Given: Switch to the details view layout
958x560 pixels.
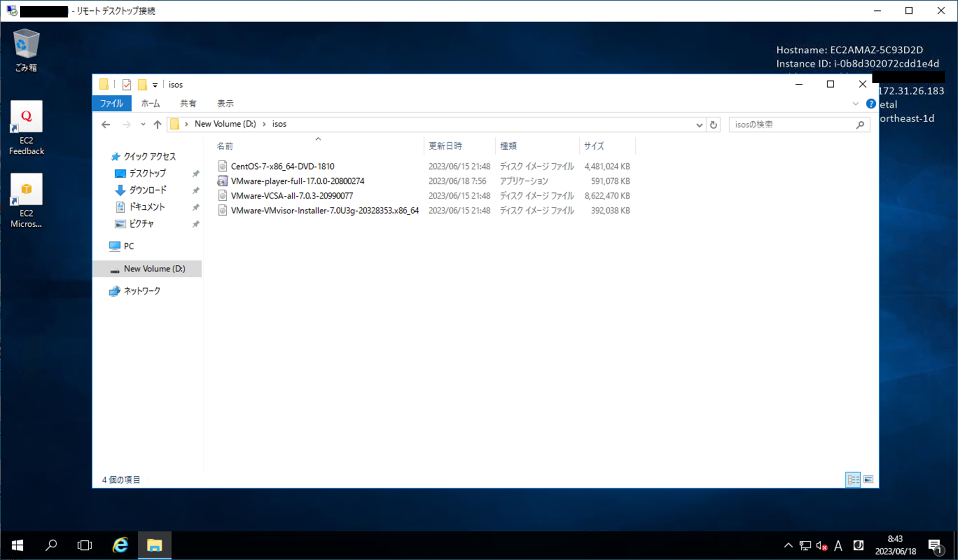Looking at the screenshot, I should tap(853, 479).
